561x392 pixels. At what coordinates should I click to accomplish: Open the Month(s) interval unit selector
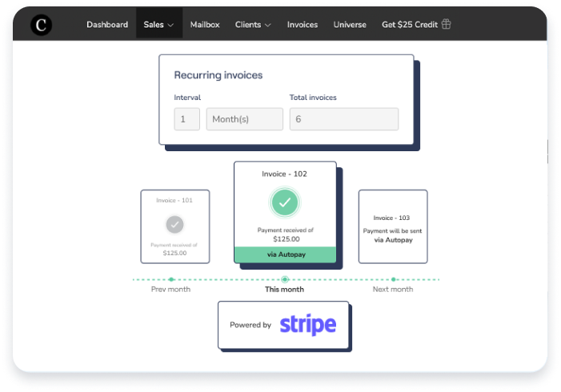point(245,119)
